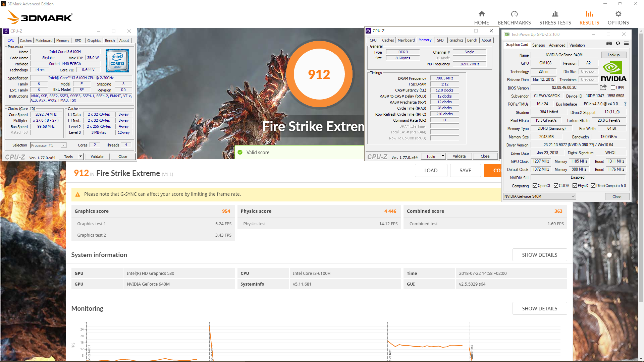This screenshot has width=644, height=362.
Task: Open the Benchmarks section in 3DMark
Action: point(514,18)
